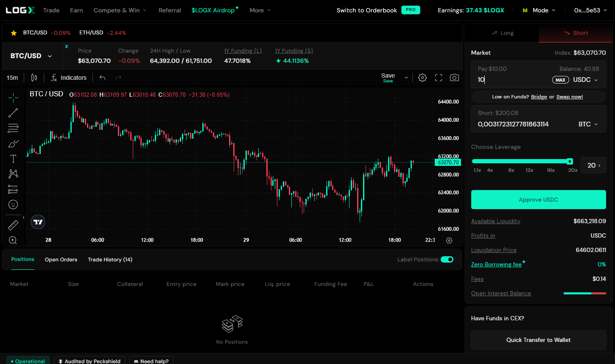Star BTC/USD as favorite
Image resolution: width=615 pixels, height=364 pixels.
coord(14,33)
